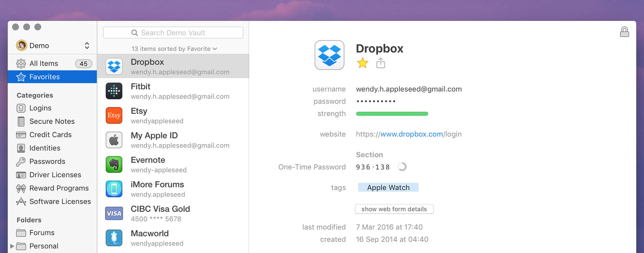Select the Favorites sidebar item
This screenshot has height=253, width=644.
(53, 77)
